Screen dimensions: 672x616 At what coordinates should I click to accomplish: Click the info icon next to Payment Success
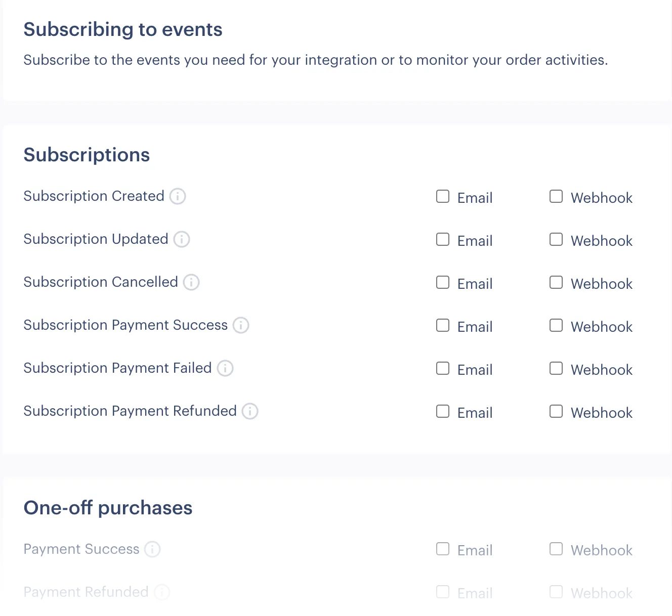(x=152, y=549)
